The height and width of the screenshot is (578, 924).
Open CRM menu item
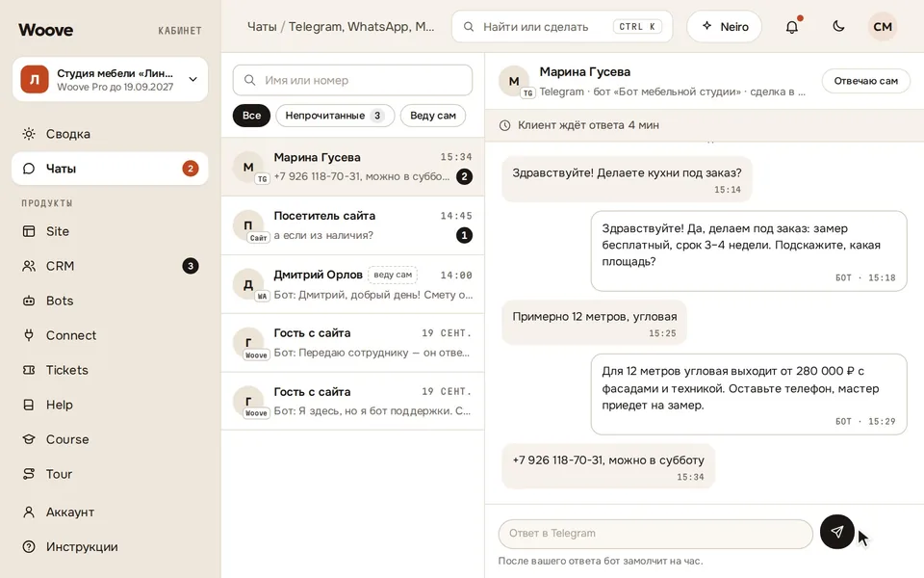[x=110, y=266]
